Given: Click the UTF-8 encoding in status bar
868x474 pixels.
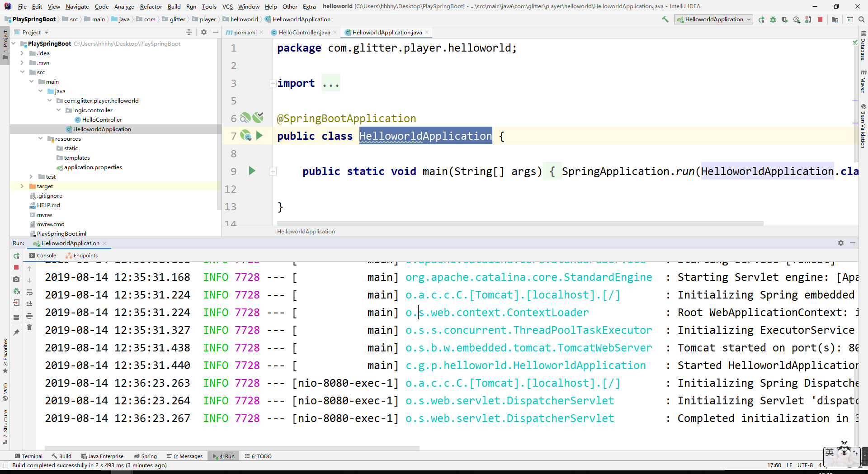Looking at the screenshot, I should click(805, 465).
